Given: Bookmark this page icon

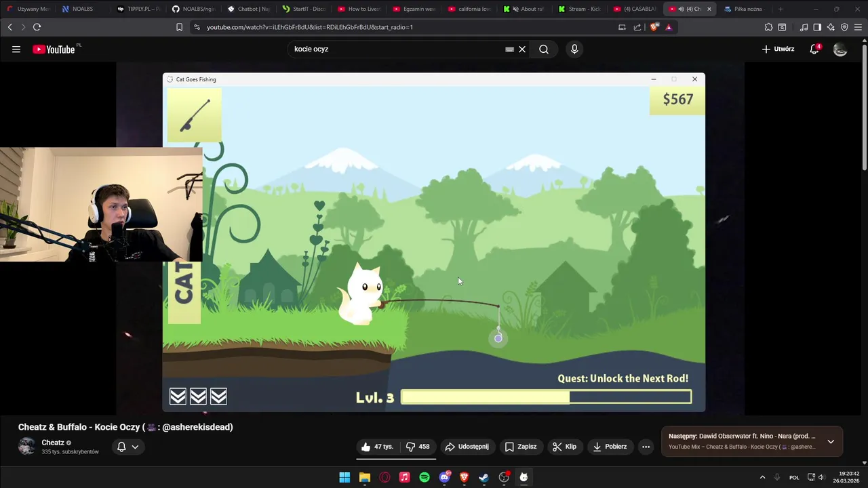Looking at the screenshot, I should 179,27.
